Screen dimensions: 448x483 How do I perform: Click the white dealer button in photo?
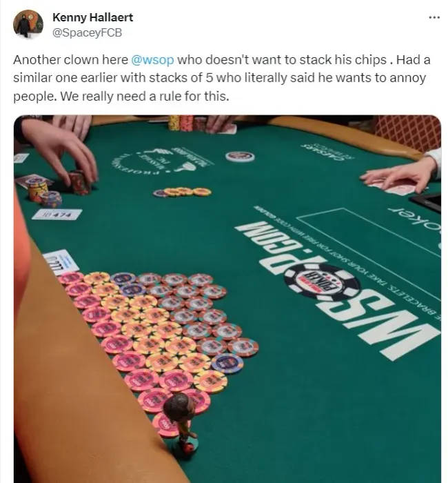240,157
